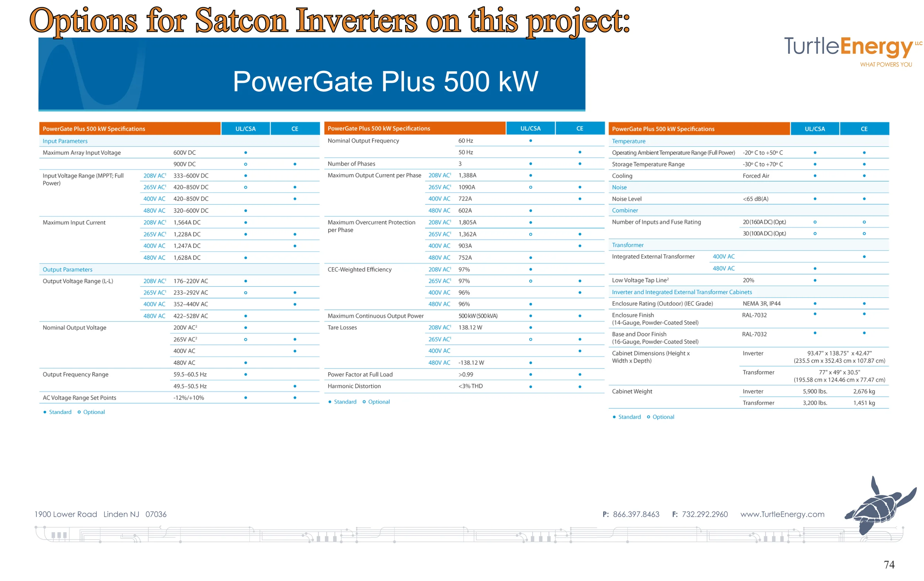Open the www.TurtleEnergy.com link
The width and height of the screenshot is (924, 581).
point(782,514)
